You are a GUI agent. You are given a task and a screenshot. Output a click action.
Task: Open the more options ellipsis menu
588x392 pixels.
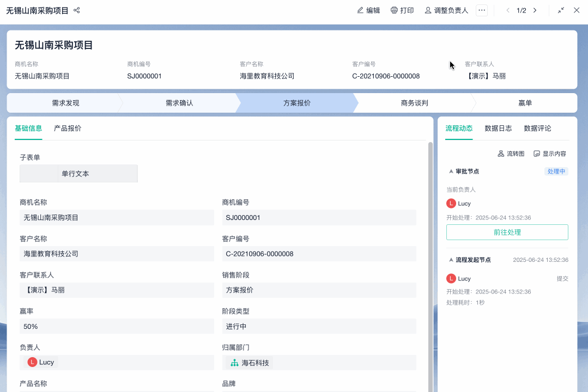click(x=482, y=10)
